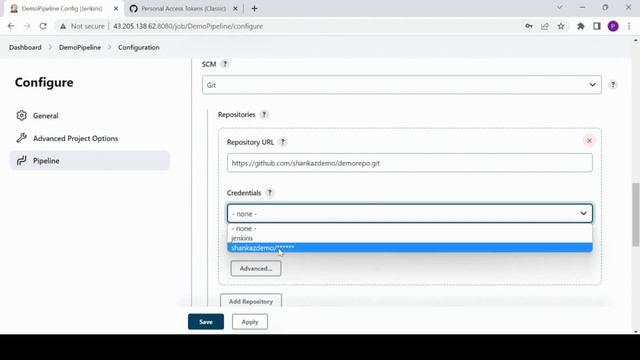The image size is (640, 360).
Task: Go back with the browser back arrow
Action: pyautogui.click(x=11, y=26)
